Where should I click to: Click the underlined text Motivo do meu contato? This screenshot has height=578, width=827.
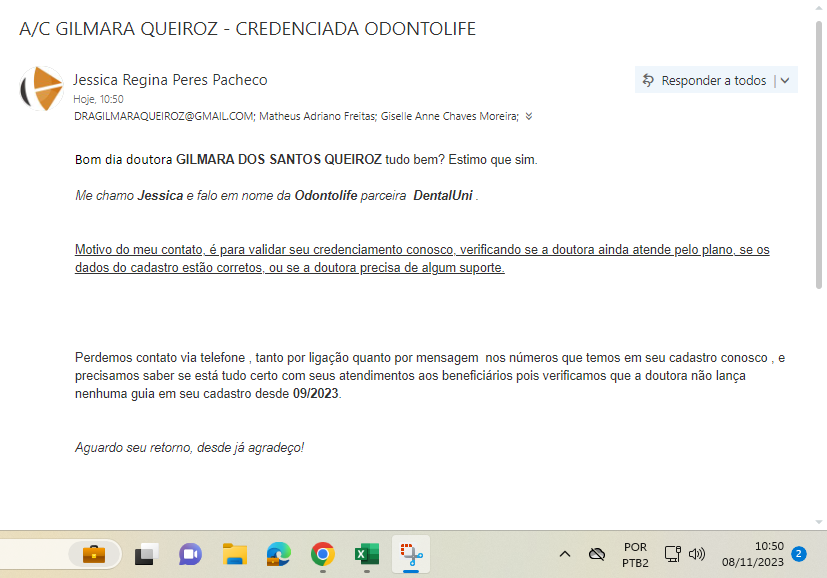[x=139, y=249]
